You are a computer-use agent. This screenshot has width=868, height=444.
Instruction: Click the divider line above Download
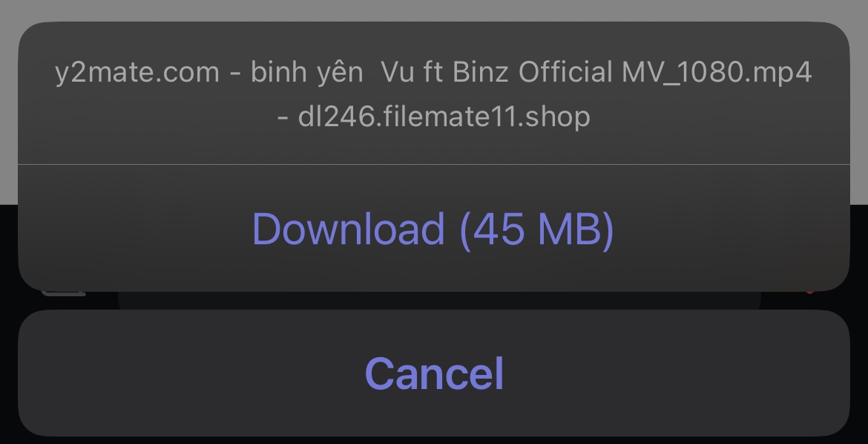433,165
